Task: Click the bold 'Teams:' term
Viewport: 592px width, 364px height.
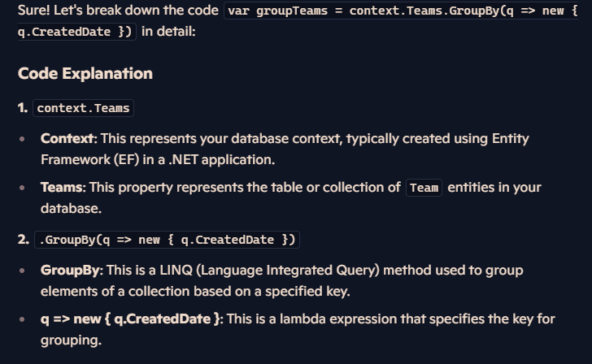Action: 63,187
